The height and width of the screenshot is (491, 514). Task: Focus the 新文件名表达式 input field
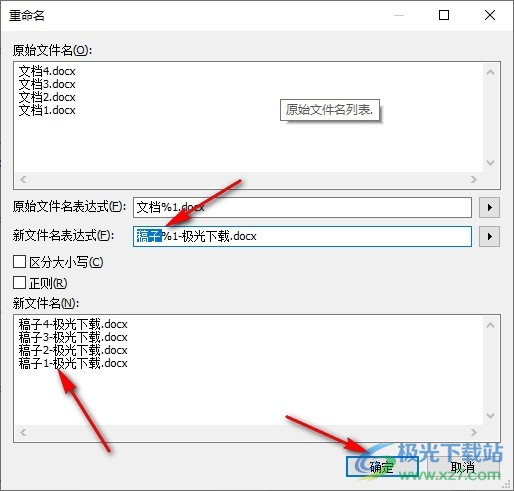click(x=302, y=236)
